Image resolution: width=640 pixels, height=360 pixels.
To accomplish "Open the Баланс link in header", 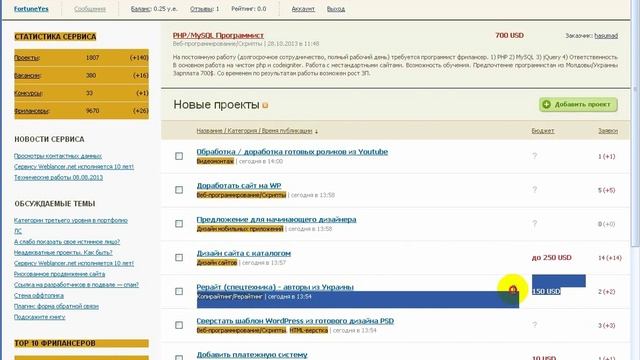I will pyautogui.click(x=140, y=9).
